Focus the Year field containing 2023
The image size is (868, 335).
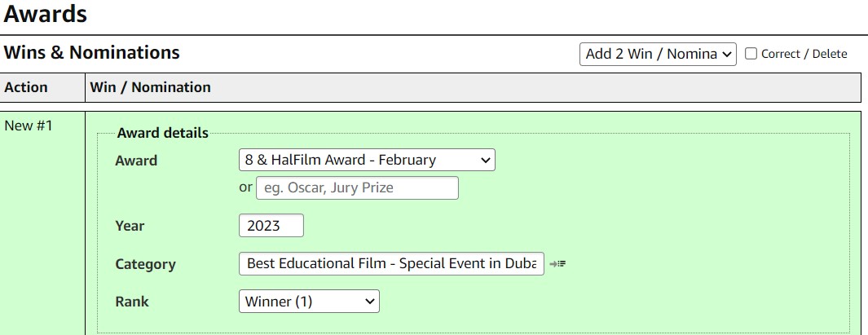click(x=271, y=226)
